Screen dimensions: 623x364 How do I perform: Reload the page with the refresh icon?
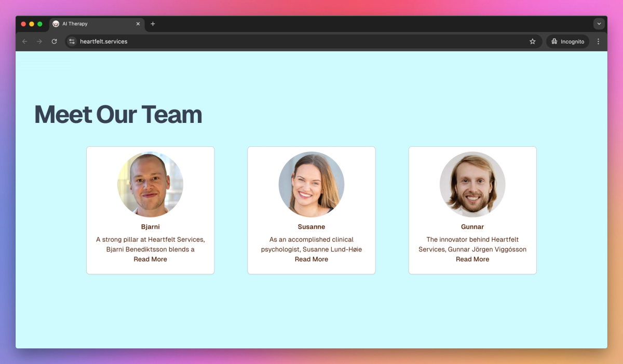click(x=54, y=41)
